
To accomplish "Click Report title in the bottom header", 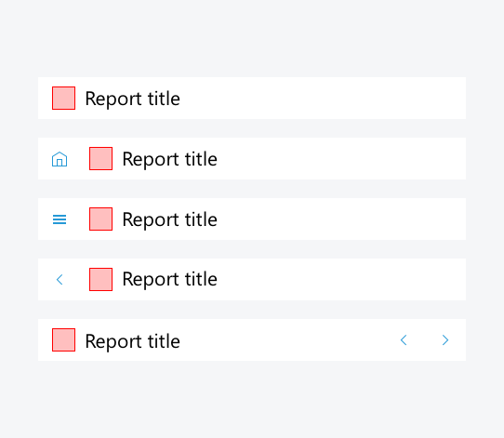I will coord(132,341).
